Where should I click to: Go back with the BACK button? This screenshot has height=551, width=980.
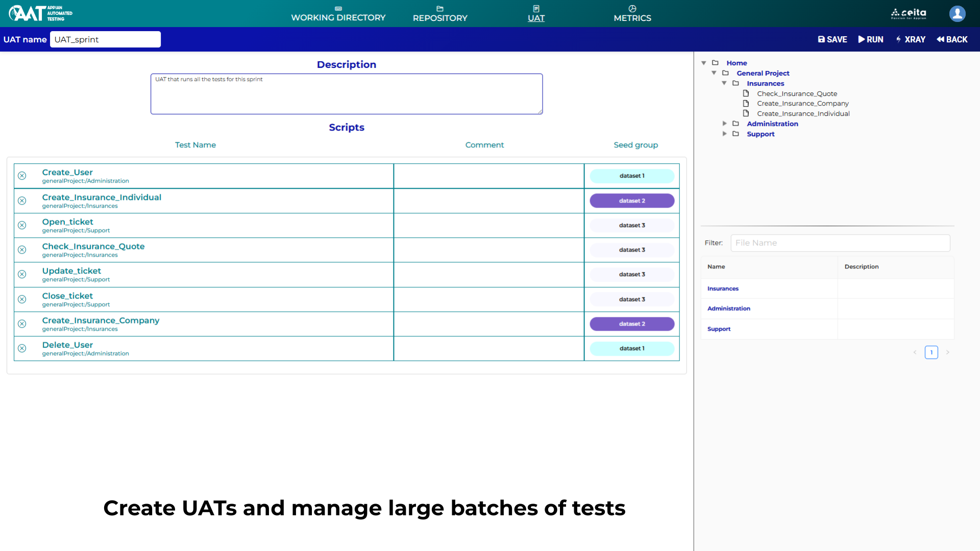(952, 39)
